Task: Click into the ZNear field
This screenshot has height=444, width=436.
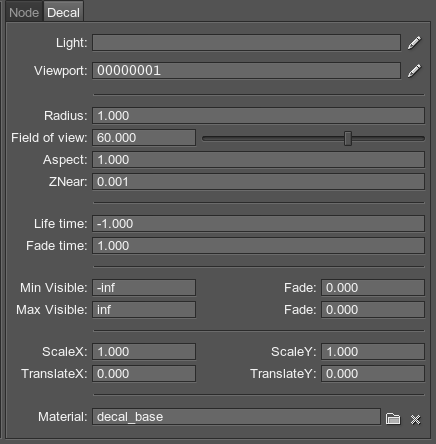Action: click(x=258, y=182)
